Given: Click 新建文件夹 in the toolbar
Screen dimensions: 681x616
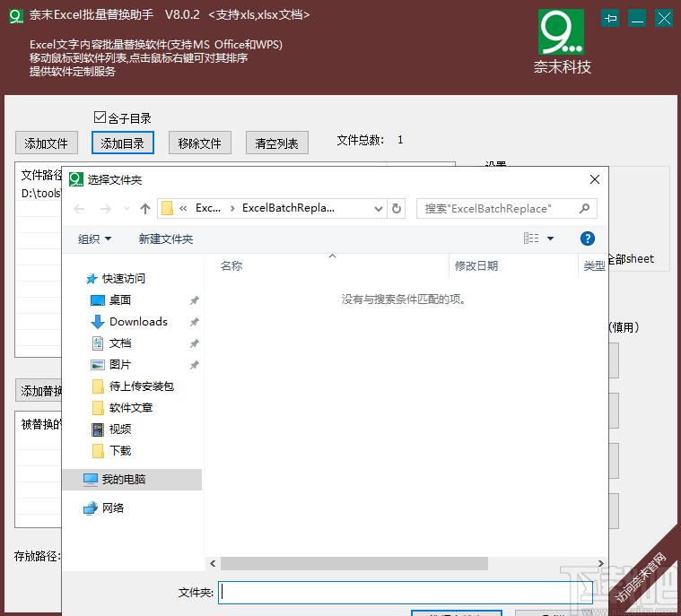Looking at the screenshot, I should point(165,239).
